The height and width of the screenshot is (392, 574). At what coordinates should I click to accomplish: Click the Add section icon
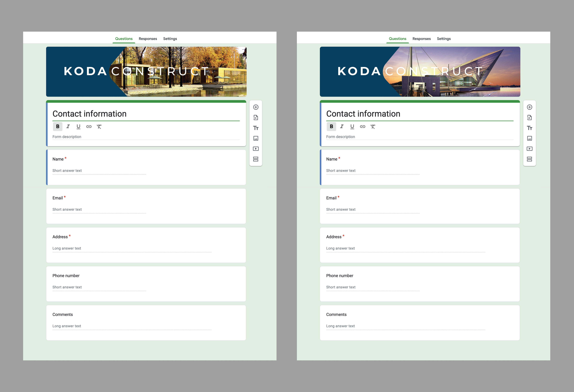[256, 159]
